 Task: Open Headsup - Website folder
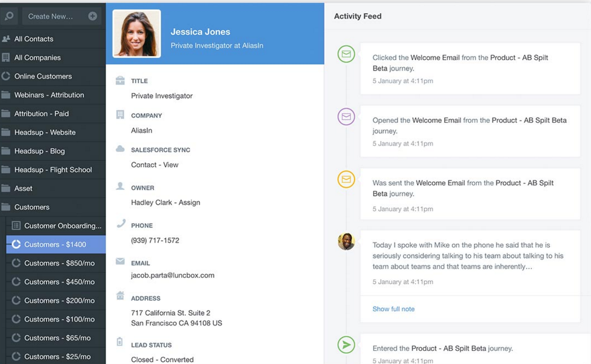point(53,132)
